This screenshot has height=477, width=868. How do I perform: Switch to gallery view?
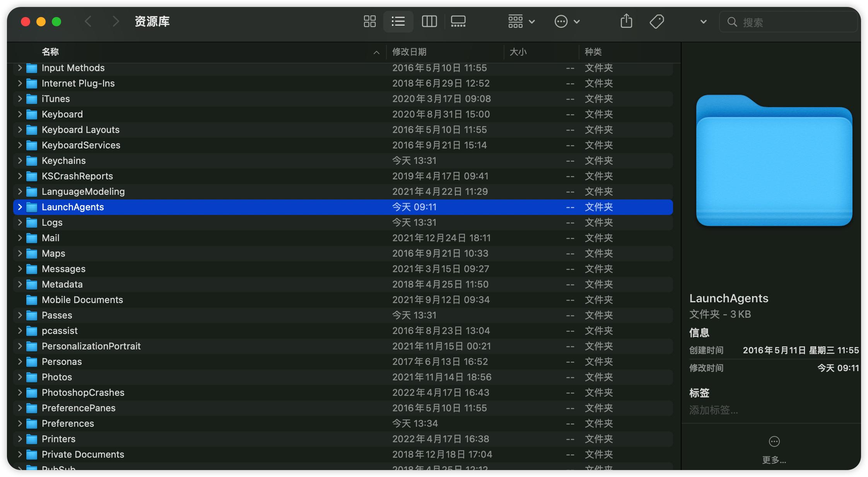pos(458,21)
